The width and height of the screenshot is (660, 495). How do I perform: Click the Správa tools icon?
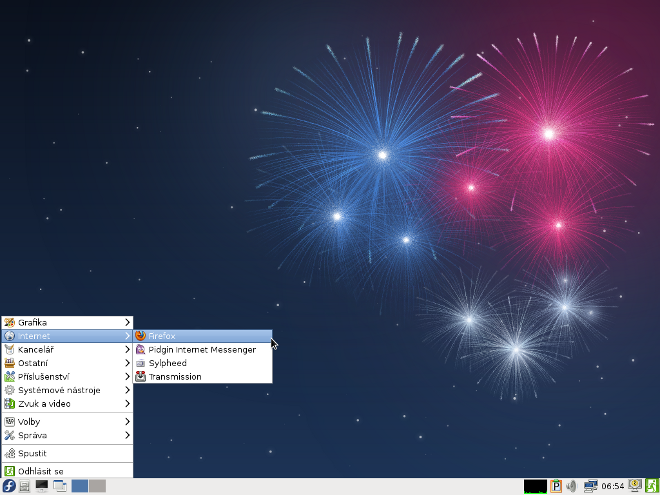10,436
